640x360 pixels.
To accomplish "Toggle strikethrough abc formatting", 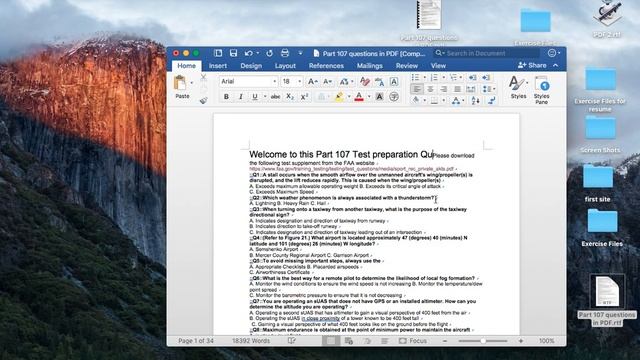I will pyautogui.click(x=276, y=97).
